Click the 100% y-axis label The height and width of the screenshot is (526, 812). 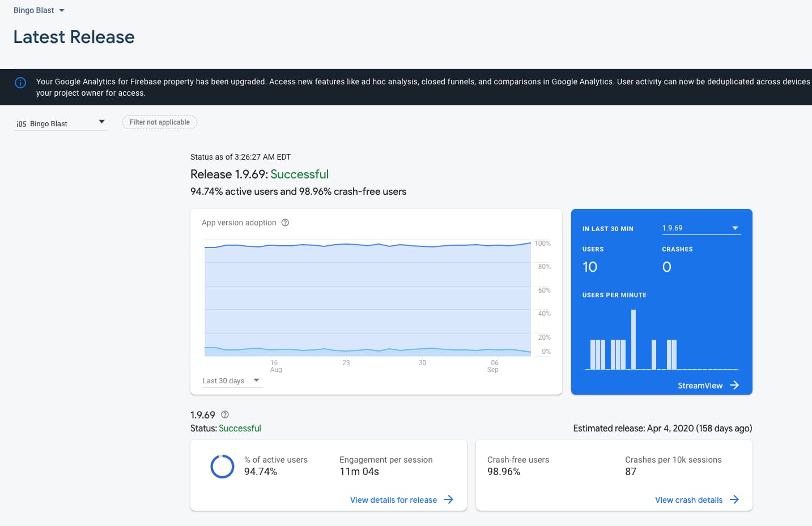542,243
